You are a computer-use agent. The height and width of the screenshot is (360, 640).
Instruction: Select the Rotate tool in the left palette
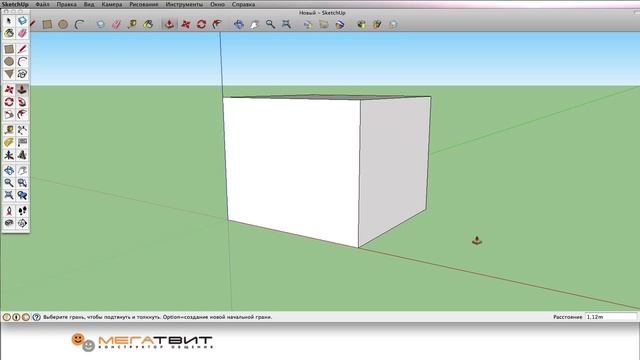pos(9,102)
